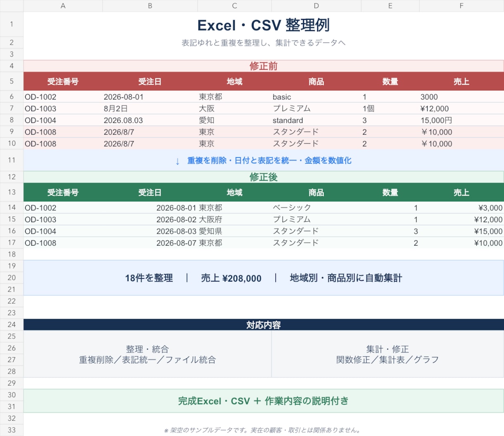Click the '修正後' section banner
This screenshot has height=436, width=504.
pyautogui.click(x=264, y=177)
